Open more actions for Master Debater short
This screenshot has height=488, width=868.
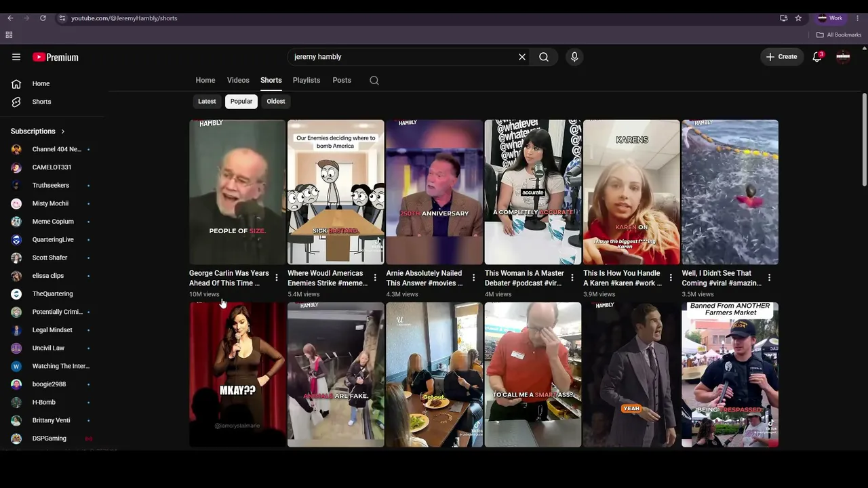[572, 278]
